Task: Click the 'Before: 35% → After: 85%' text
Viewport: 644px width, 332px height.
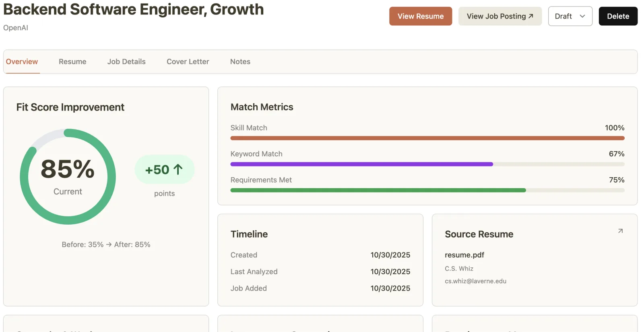Action: tap(106, 244)
